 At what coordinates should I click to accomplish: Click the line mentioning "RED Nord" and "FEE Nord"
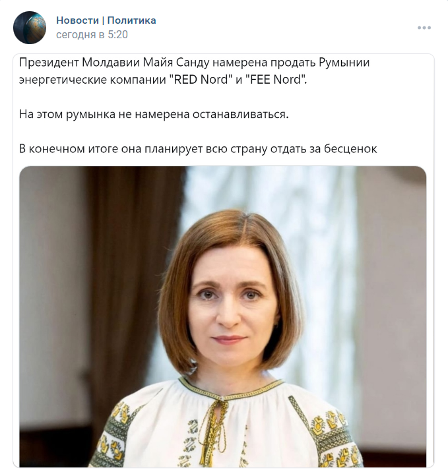tap(163, 80)
